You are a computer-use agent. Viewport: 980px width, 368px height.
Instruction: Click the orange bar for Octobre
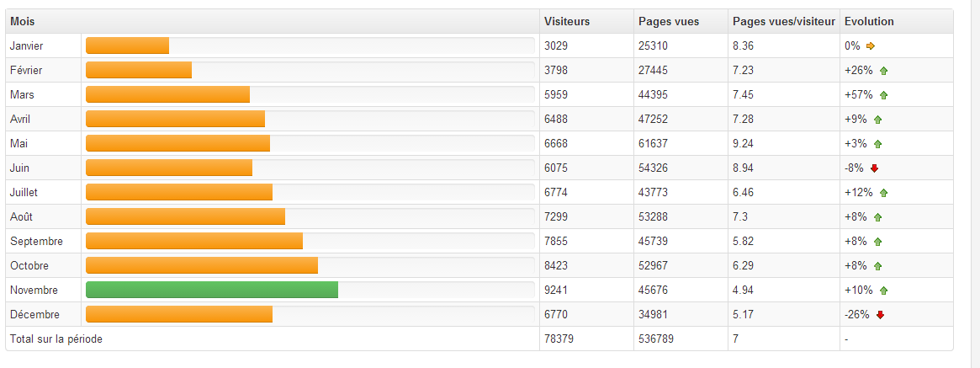click(202, 265)
